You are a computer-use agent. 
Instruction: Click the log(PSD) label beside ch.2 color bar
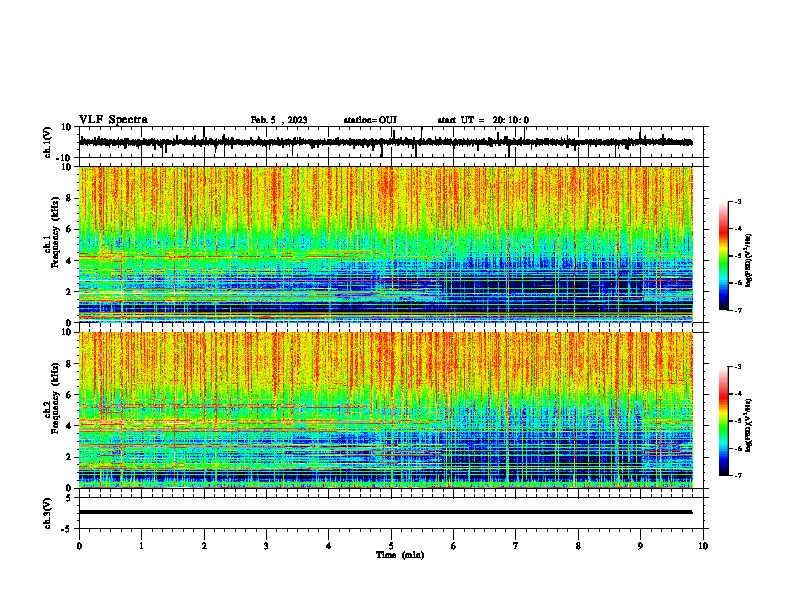point(749,426)
